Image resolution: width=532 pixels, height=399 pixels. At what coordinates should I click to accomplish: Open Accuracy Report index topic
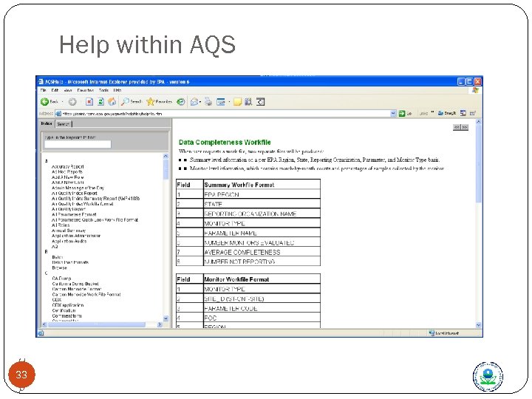tap(67, 166)
